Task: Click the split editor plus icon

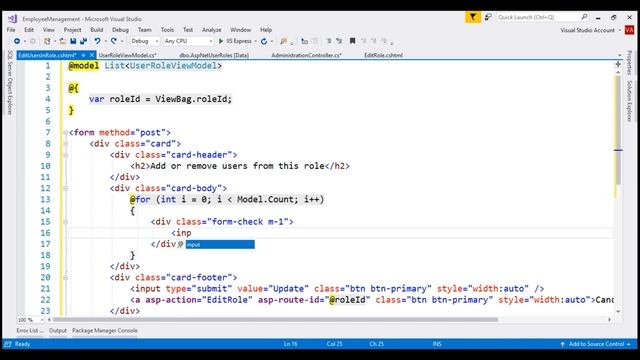Action: [x=618, y=64]
